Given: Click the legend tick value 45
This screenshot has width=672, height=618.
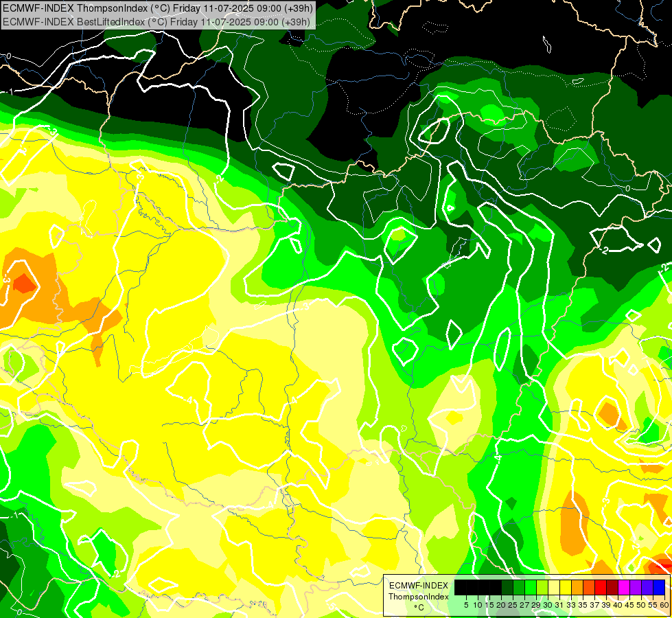Looking at the screenshot, I should [x=630, y=605].
